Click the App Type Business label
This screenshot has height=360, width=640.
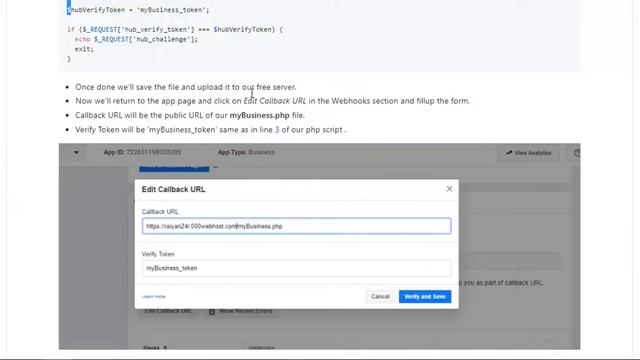coord(246,152)
